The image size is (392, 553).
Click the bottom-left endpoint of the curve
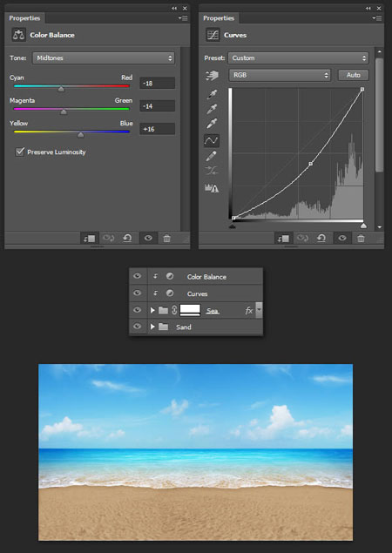coord(233,218)
